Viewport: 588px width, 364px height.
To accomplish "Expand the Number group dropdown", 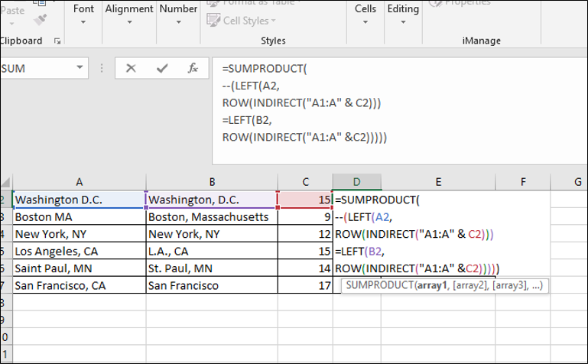I will point(178,22).
